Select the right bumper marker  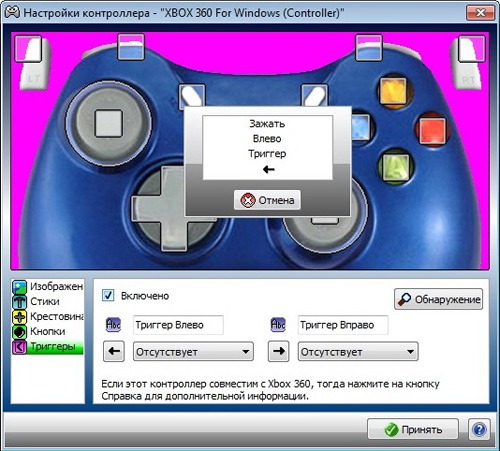click(x=369, y=48)
